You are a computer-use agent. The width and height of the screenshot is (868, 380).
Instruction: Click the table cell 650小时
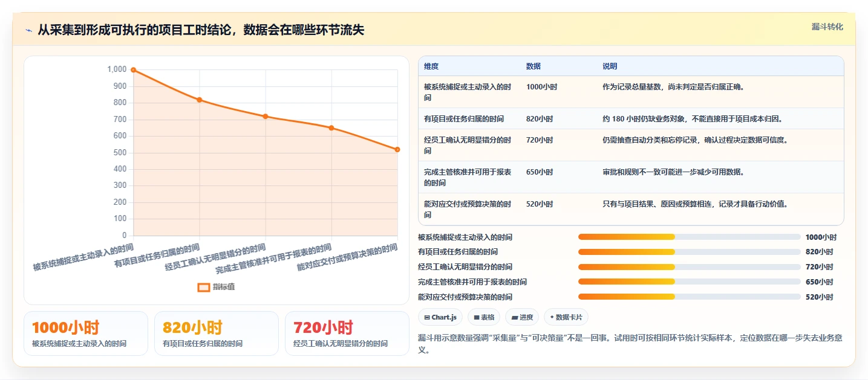540,172
